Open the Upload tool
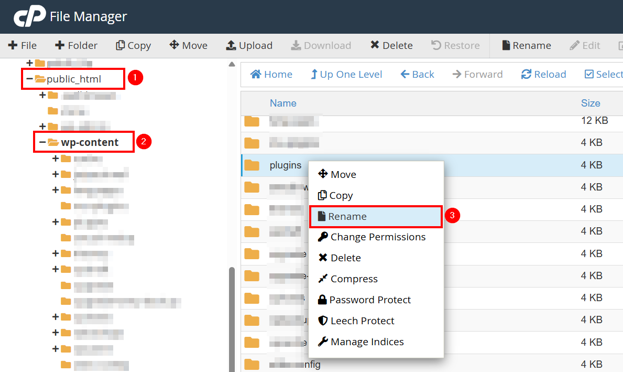 coord(249,45)
